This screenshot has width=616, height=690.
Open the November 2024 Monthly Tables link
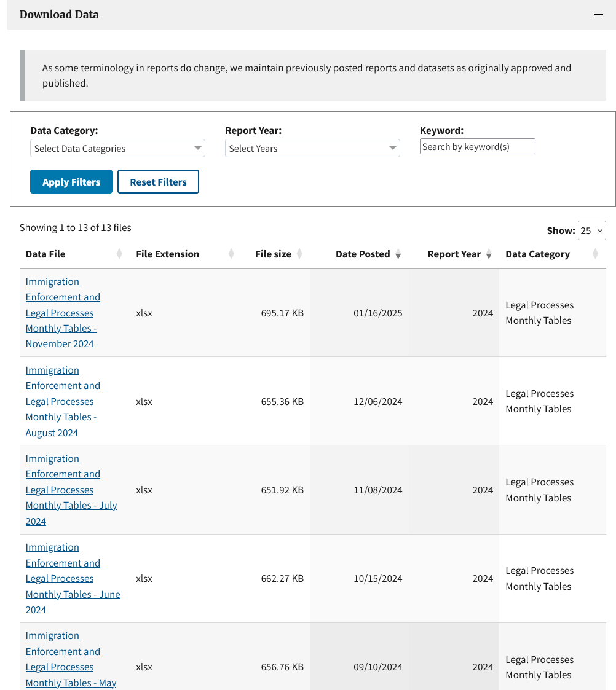click(x=63, y=313)
